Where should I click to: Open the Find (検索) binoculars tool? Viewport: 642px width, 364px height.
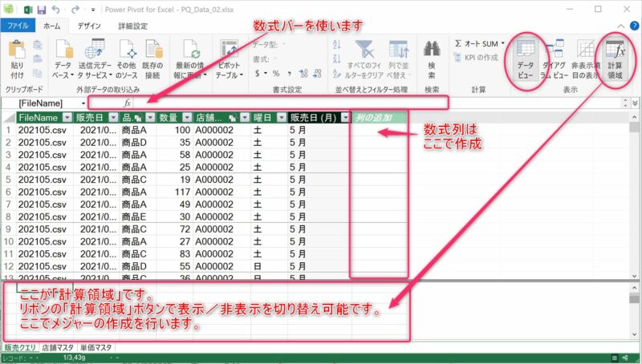tap(432, 59)
